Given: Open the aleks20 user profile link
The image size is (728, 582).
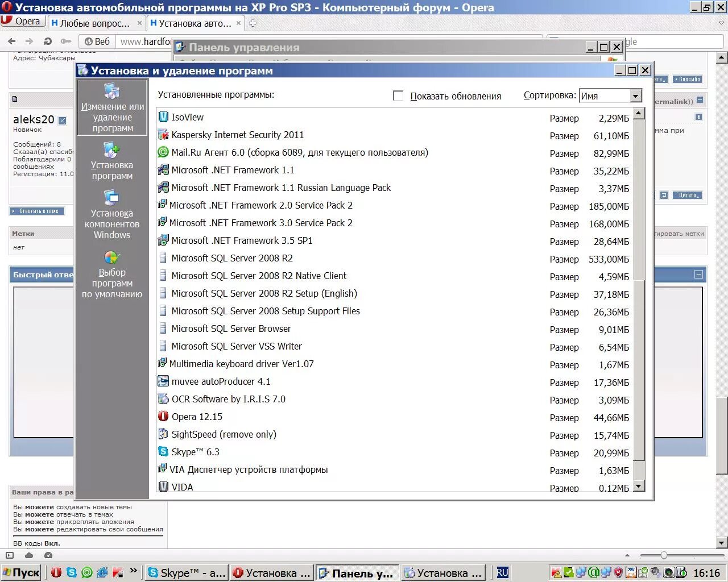Looking at the screenshot, I should pyautogui.click(x=34, y=119).
